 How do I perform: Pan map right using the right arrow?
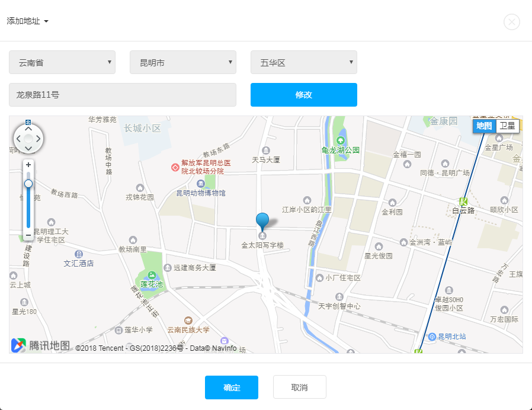pos(39,139)
